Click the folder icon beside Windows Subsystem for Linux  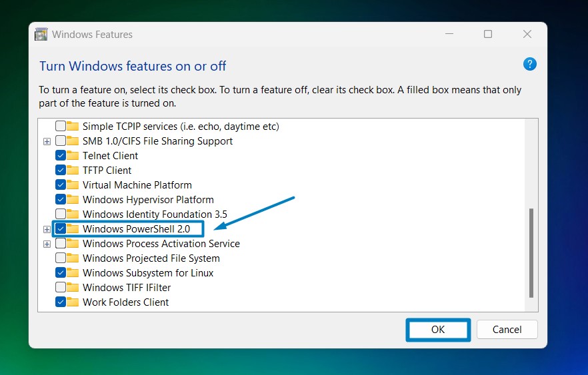(x=73, y=272)
